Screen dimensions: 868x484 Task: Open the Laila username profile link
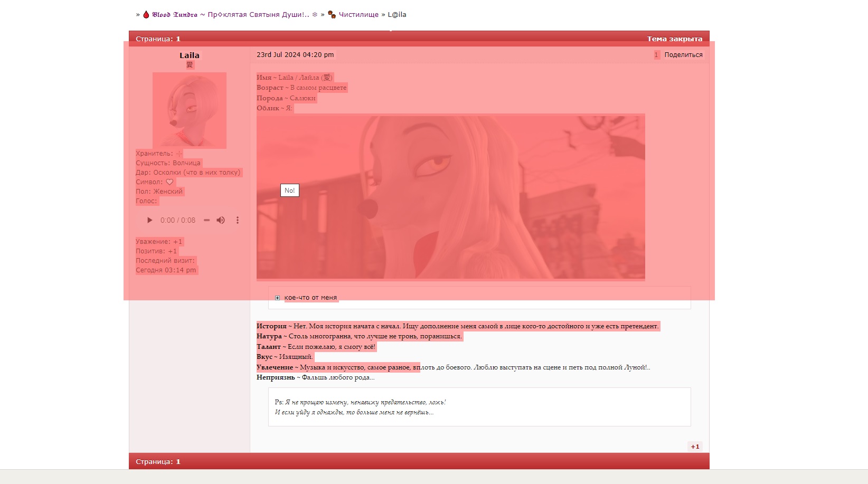[x=190, y=55]
